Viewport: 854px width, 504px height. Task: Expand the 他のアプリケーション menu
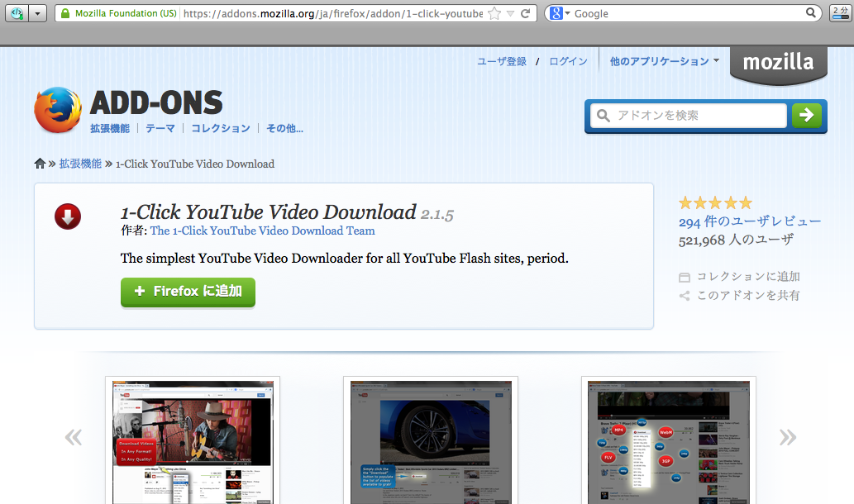pos(664,61)
